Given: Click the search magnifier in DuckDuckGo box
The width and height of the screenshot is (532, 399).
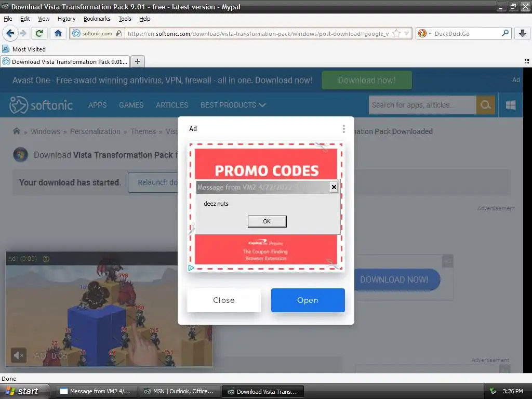Looking at the screenshot, I should (505, 33).
